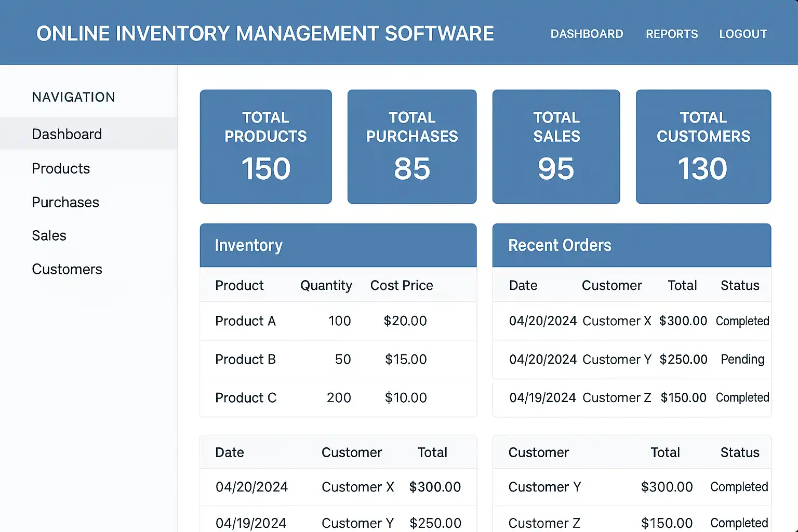Open the Total Purchases 85 card
This screenshot has height=532, width=798.
pos(411,147)
